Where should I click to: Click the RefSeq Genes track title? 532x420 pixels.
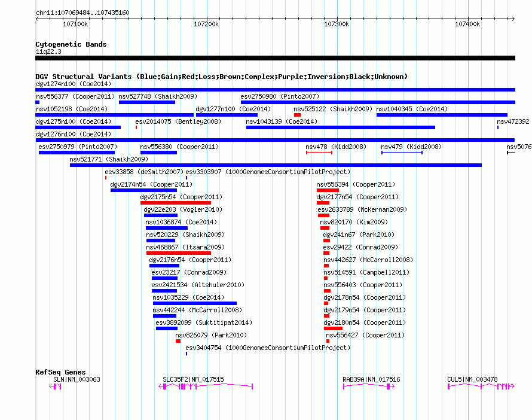click(60, 372)
